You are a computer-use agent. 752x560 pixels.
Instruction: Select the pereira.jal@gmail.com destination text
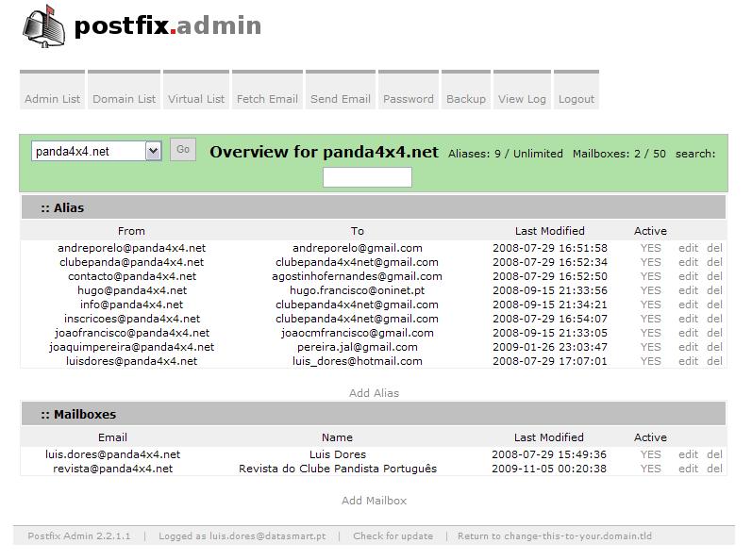[x=358, y=347]
